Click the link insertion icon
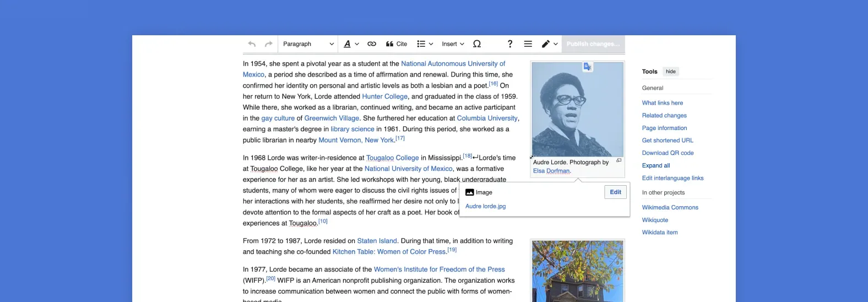Viewport: 868px width, 302px height. (x=372, y=44)
